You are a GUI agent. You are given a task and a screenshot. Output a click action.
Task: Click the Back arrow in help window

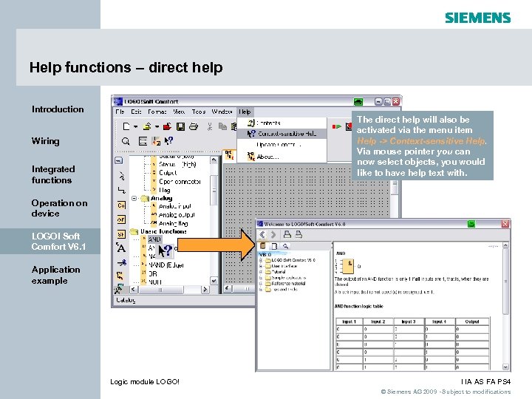pos(262,234)
